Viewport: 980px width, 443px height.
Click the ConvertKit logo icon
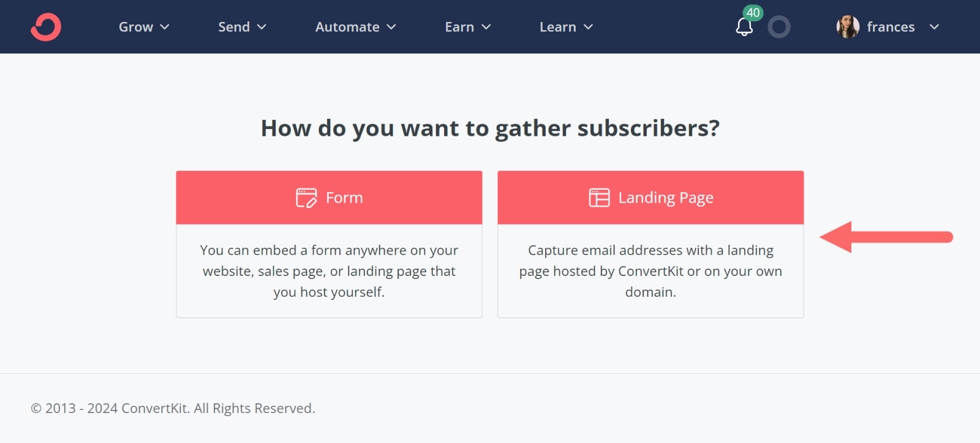[x=46, y=27]
